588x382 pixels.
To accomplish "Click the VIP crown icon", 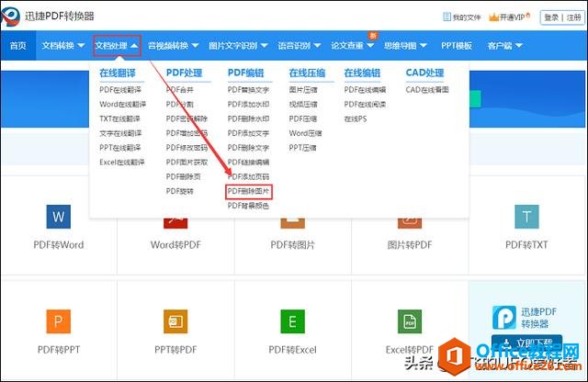I will click(493, 17).
